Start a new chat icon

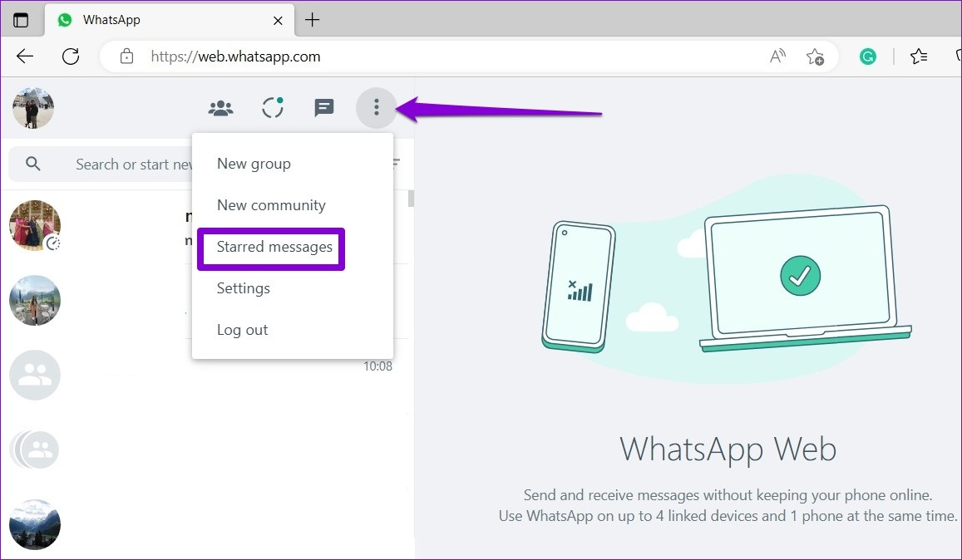(324, 109)
